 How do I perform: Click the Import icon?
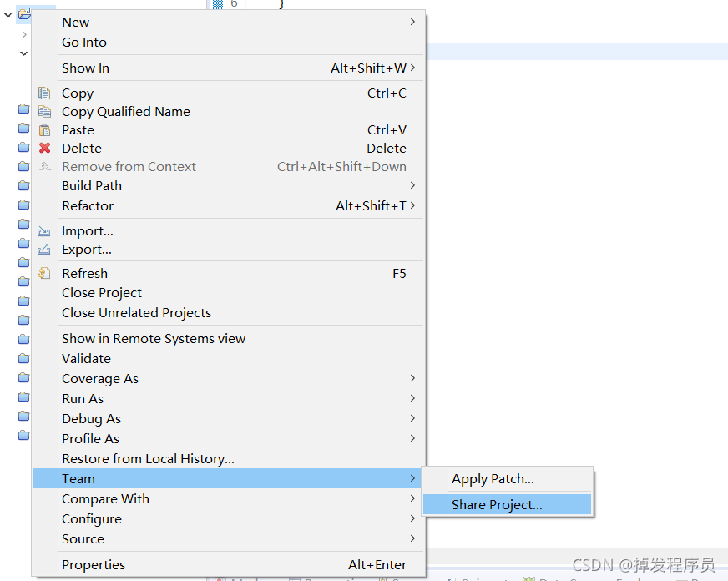click(44, 230)
